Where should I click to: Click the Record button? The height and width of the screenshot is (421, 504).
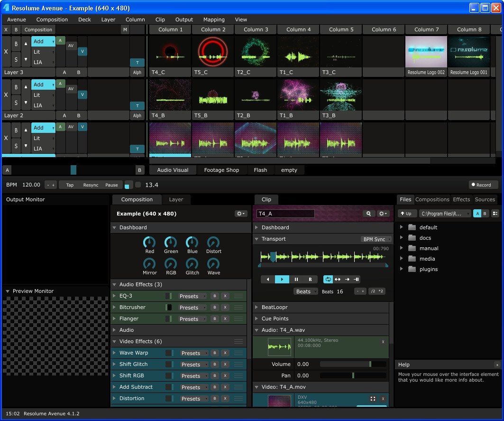(483, 185)
